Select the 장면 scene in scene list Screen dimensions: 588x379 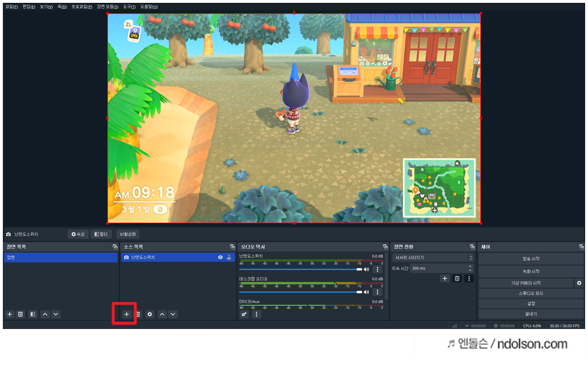point(61,257)
